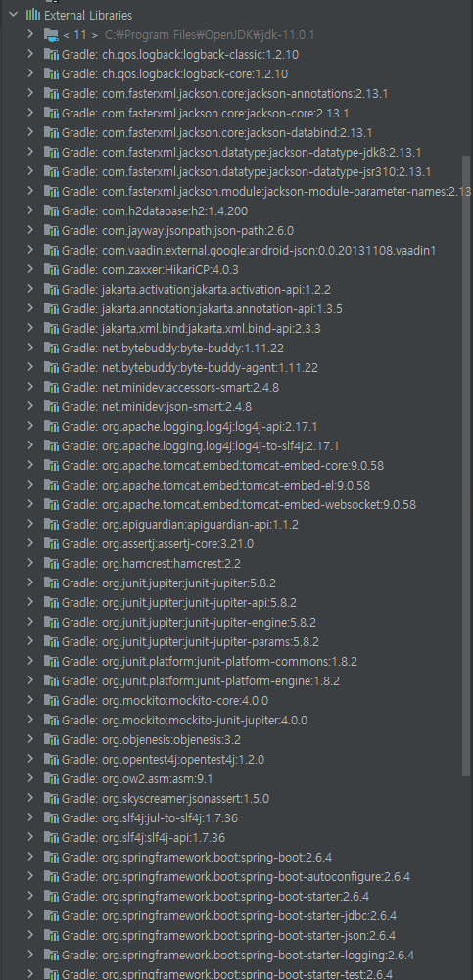The image size is (473, 980).
Task: Select org.mockito:mockito-core:4.0.0 row
Action: [231, 700]
